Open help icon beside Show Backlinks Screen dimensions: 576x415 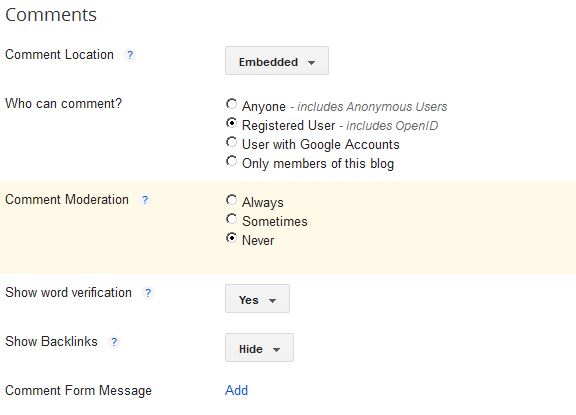click(114, 342)
